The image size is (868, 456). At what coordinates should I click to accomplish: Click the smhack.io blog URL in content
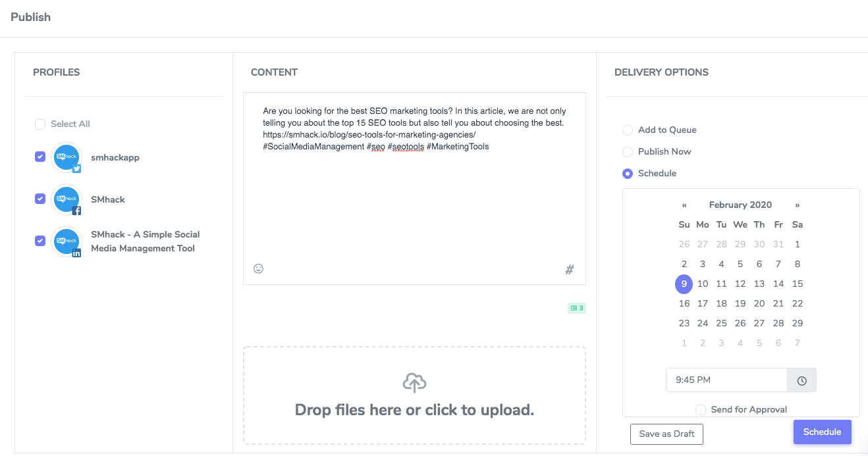tap(369, 135)
